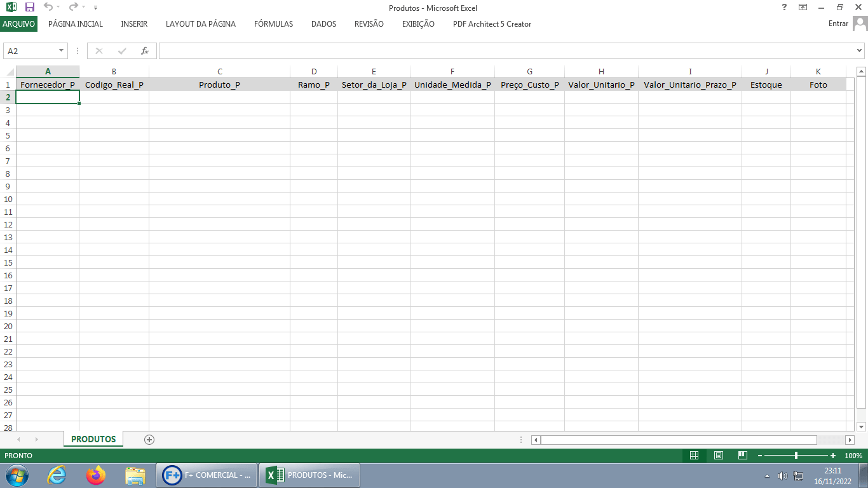This screenshot has width=868, height=488.
Task: Open the Excel Help question mark
Action: [x=784, y=7]
